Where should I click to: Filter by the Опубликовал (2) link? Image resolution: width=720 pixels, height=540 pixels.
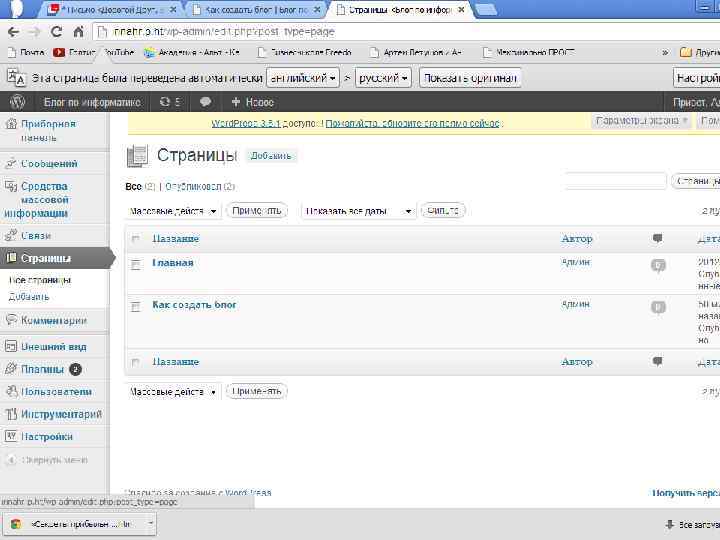pos(200,186)
